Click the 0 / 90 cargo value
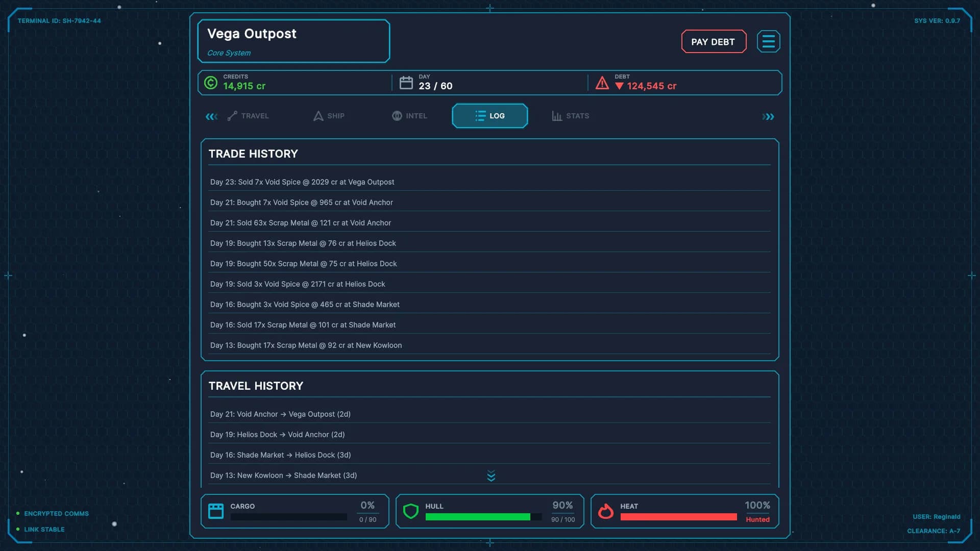 pyautogui.click(x=367, y=519)
